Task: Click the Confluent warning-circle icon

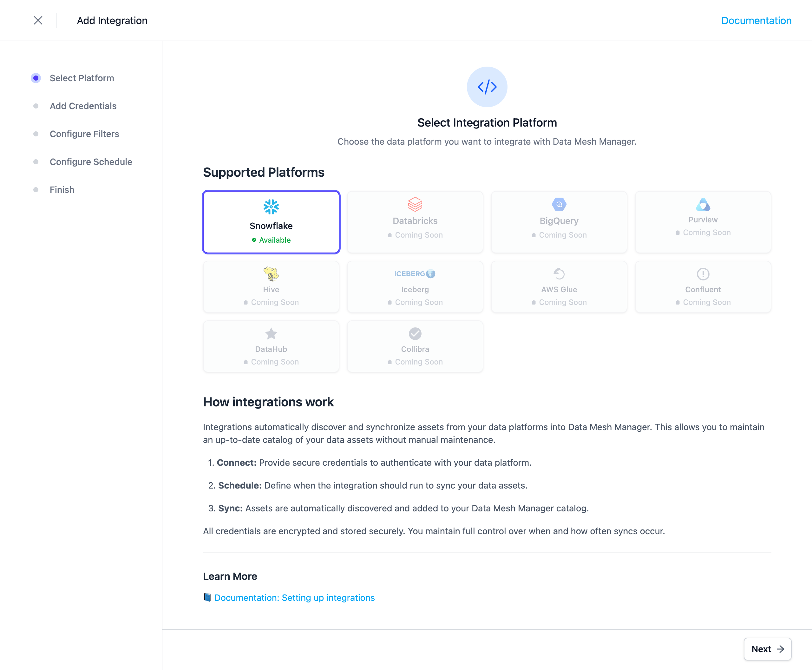Action: pos(703,274)
